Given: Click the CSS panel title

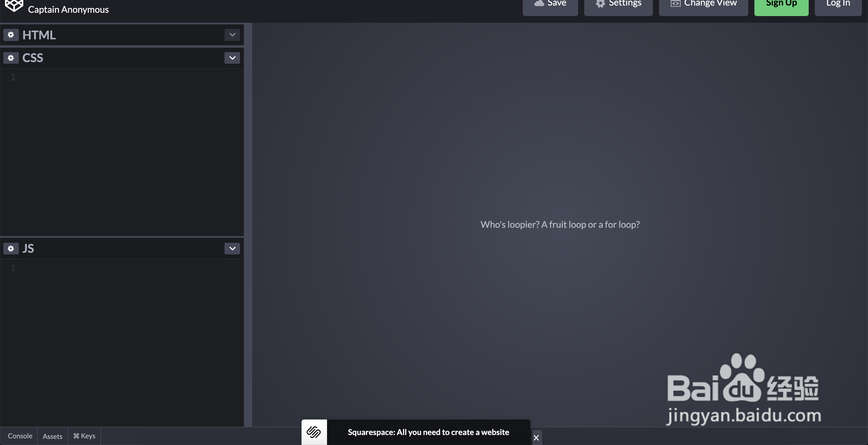Looking at the screenshot, I should click(x=33, y=58).
